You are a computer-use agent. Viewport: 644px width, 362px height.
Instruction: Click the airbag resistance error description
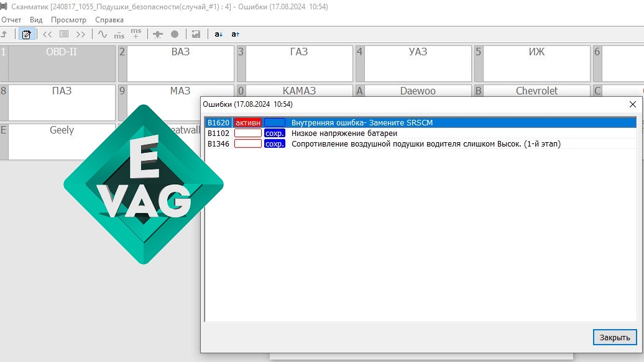coord(426,143)
